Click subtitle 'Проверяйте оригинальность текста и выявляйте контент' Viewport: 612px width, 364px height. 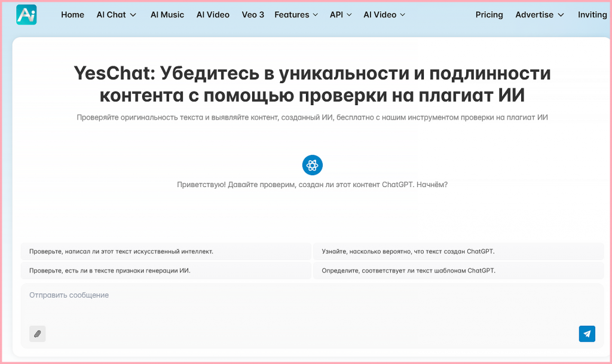click(x=312, y=117)
